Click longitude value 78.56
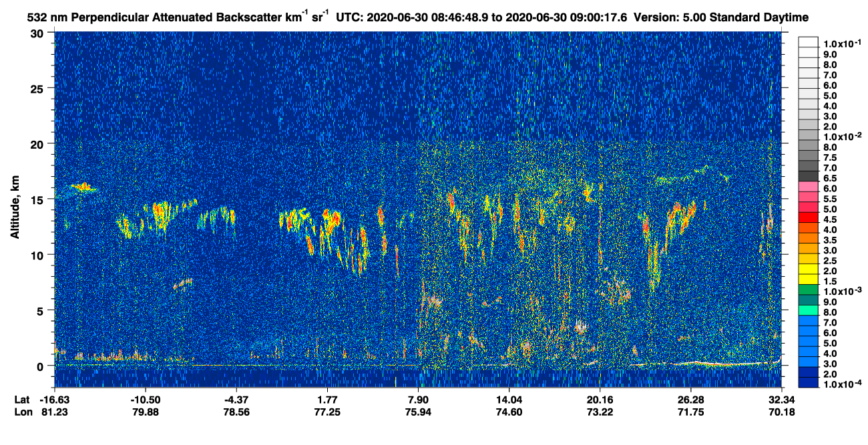 click(x=237, y=412)
